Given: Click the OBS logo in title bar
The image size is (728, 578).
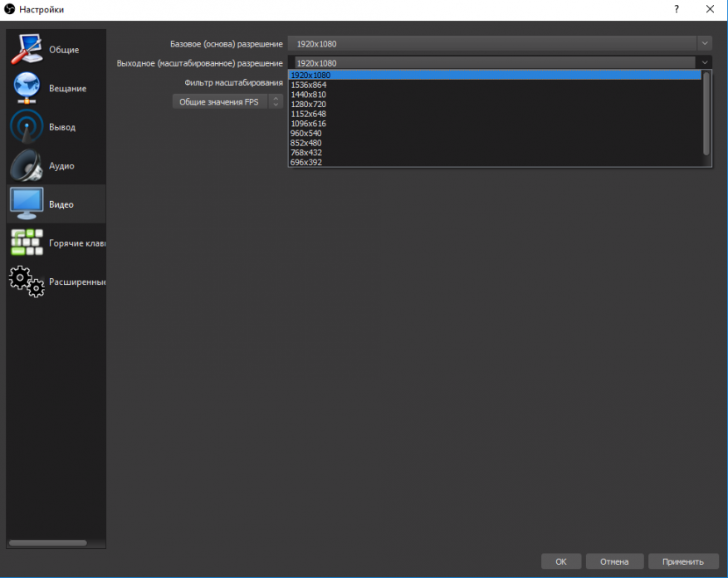Looking at the screenshot, I should tap(9, 9).
